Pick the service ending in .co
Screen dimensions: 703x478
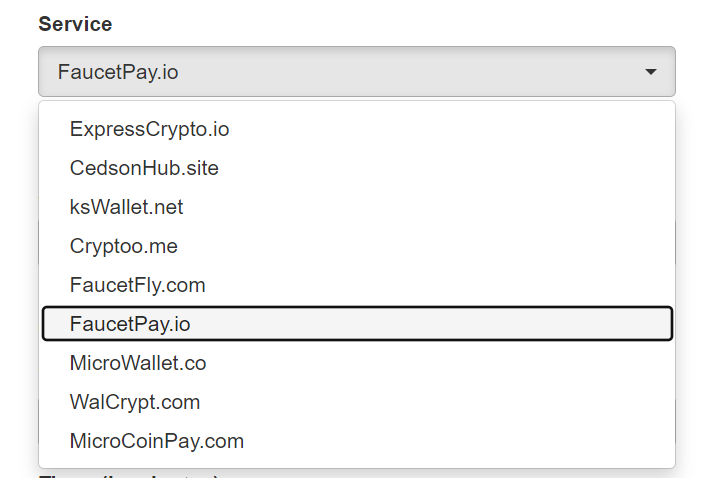click(x=138, y=363)
